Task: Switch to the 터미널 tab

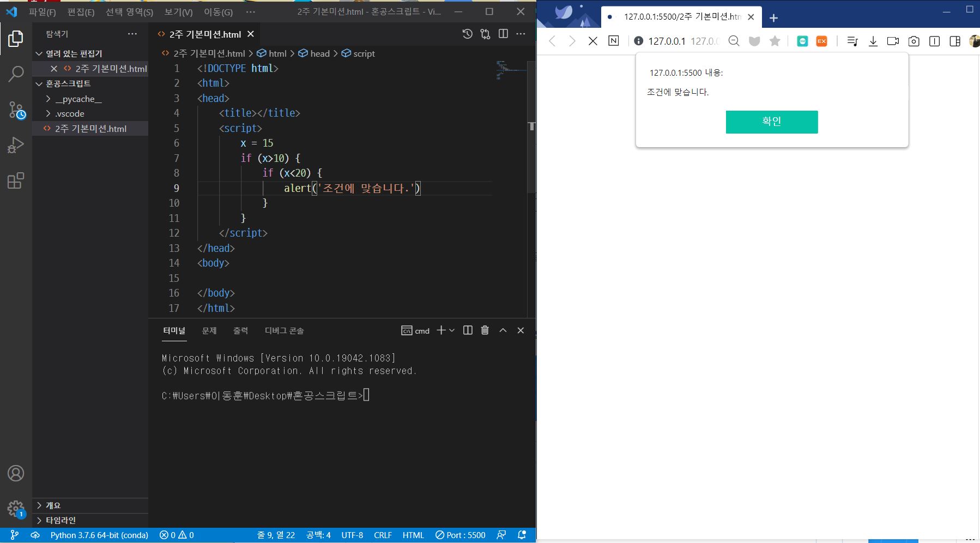Action: point(174,330)
